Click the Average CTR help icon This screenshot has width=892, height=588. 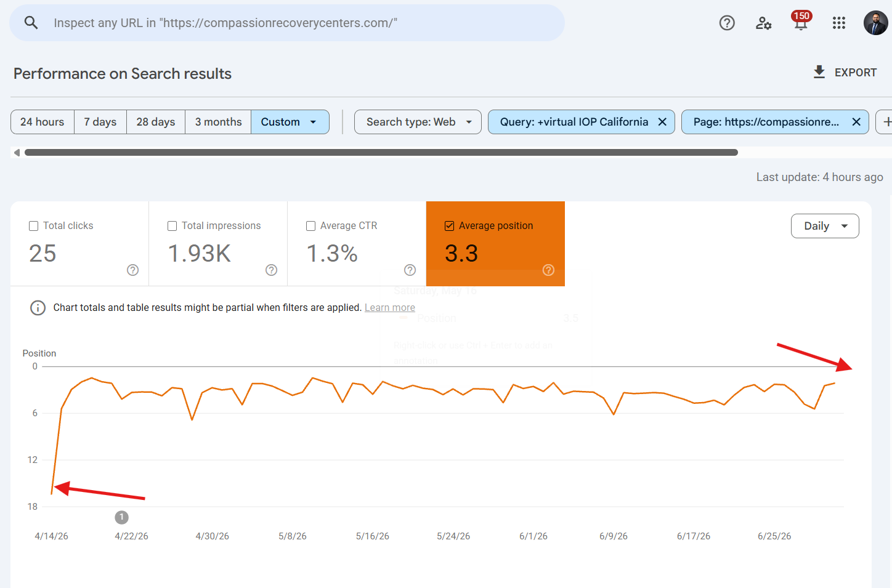[x=410, y=270]
